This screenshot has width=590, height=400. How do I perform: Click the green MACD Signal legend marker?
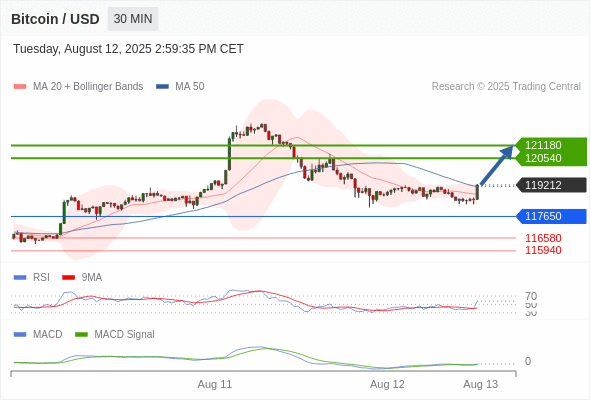click(x=81, y=334)
